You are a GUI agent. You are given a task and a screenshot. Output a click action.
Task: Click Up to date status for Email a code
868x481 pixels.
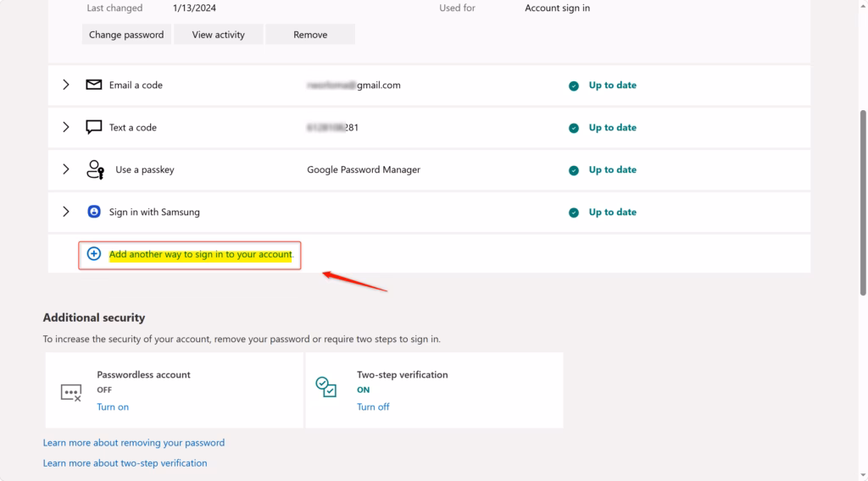pyautogui.click(x=612, y=86)
